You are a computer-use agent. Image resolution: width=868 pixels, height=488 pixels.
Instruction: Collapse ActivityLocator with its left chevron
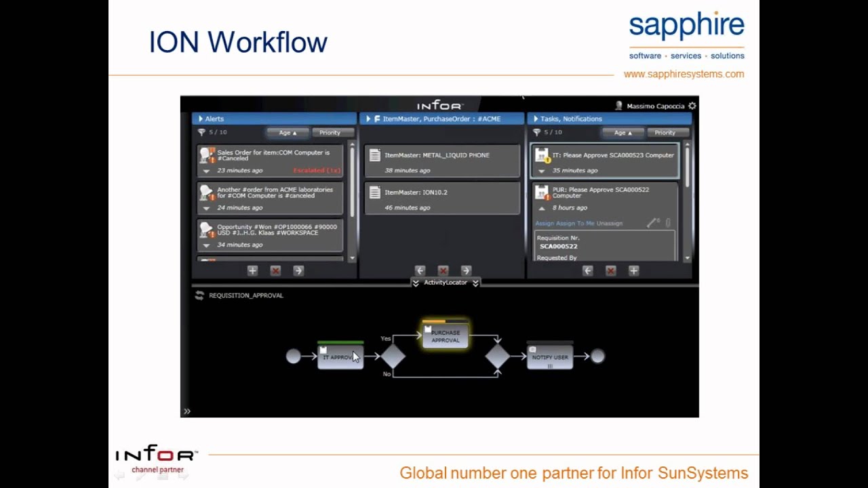point(416,283)
